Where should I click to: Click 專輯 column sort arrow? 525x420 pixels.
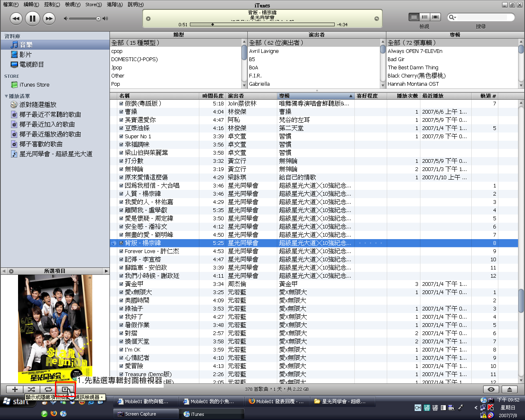[351, 96]
